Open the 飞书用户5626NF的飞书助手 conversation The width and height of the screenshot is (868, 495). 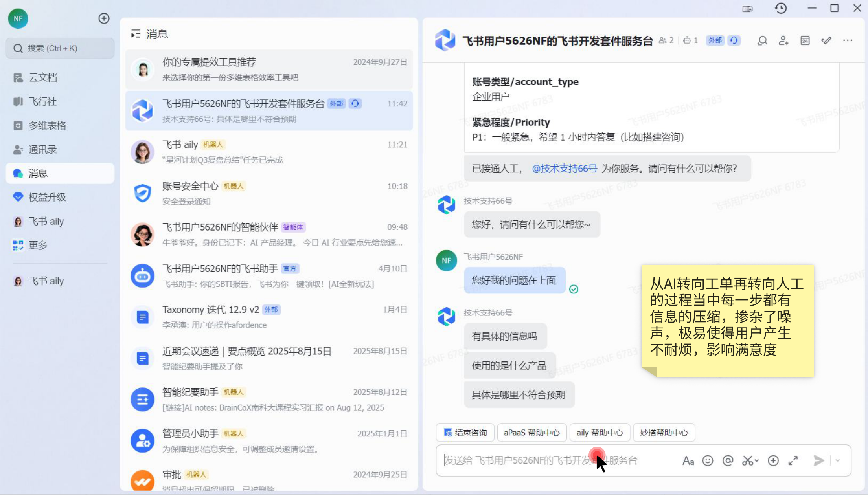[x=269, y=276]
